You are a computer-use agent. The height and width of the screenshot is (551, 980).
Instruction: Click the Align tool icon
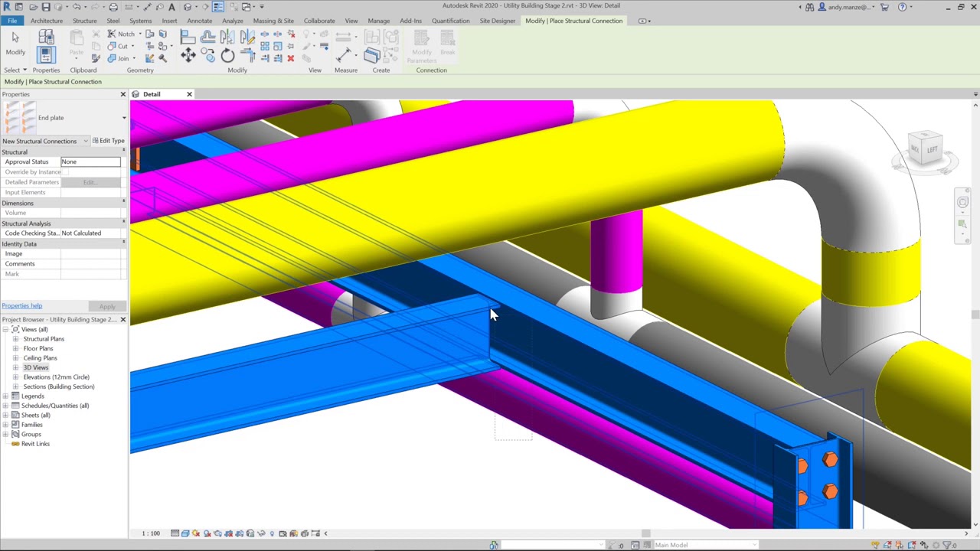pos(188,36)
